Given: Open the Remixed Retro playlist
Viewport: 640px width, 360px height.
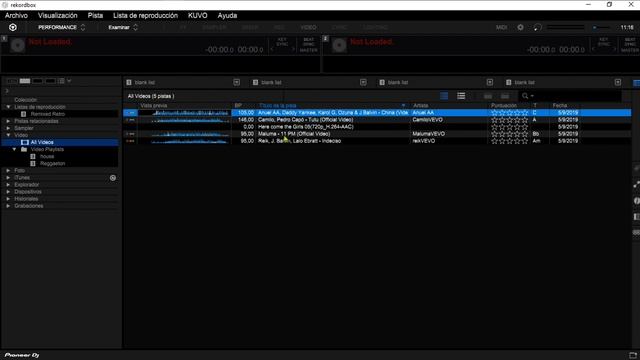Looking at the screenshot, I should tap(48, 114).
